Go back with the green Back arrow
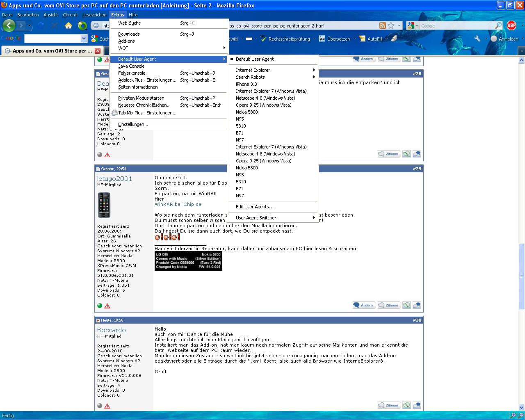The width and height of the screenshot is (525, 420). tap(9, 25)
